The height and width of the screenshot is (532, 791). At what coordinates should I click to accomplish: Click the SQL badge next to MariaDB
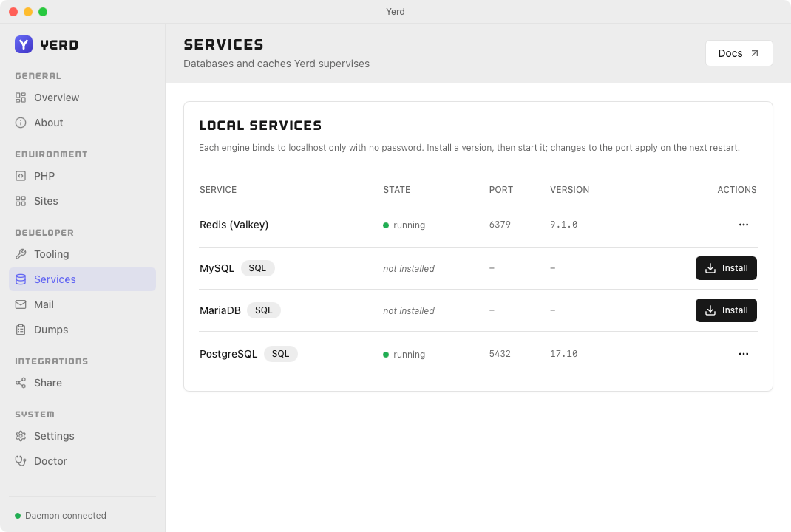[263, 310]
